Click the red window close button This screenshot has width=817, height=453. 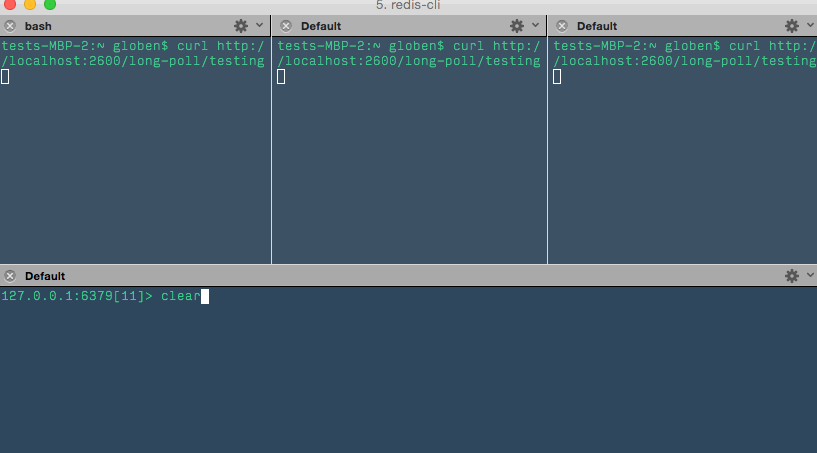click(10, 4)
